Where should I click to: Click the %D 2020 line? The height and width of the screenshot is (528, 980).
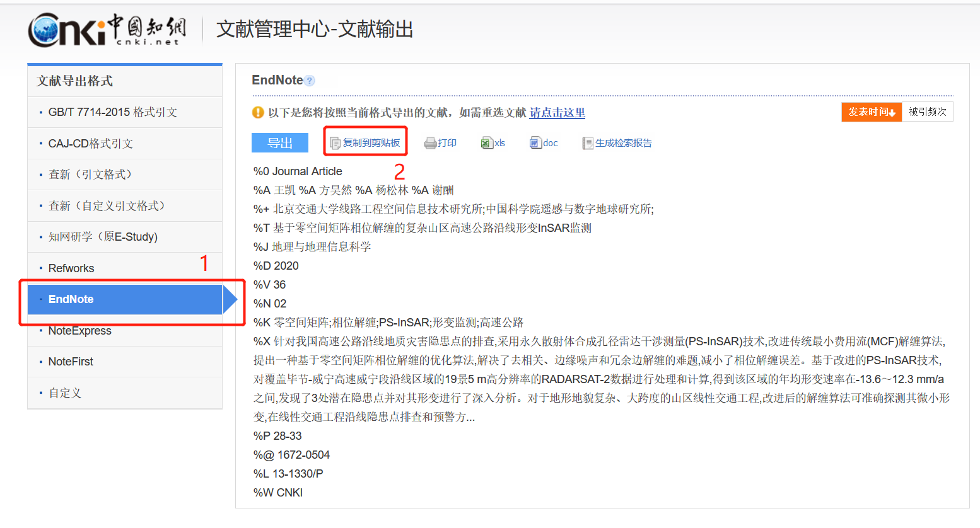tap(276, 266)
